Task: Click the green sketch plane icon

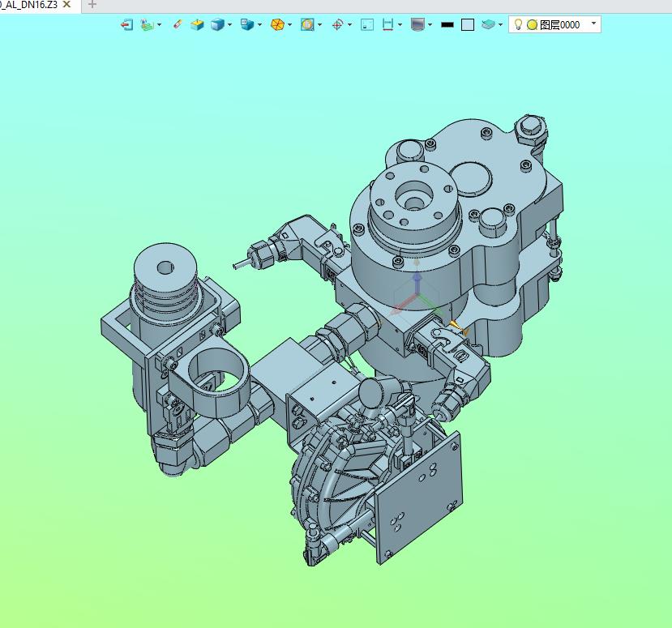Action: click(147, 25)
